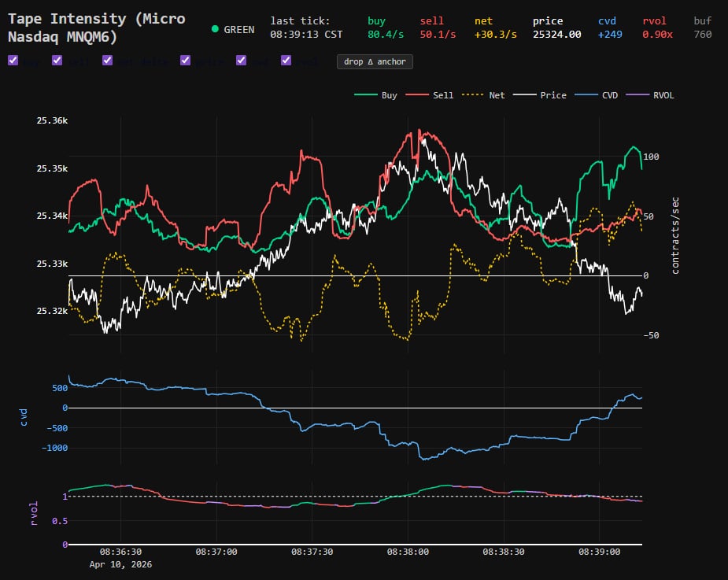This screenshot has height=580, width=728.
Task: Toggle the Sell trace in the legend
Action: (429, 95)
